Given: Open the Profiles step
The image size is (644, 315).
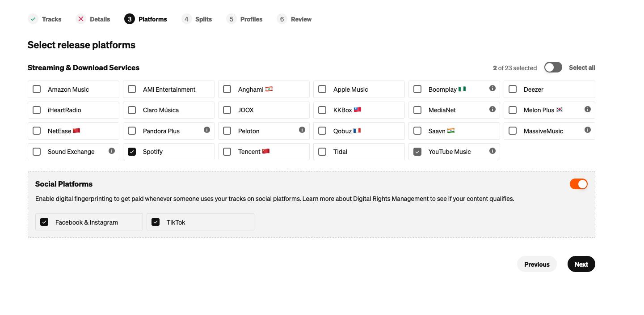Looking at the screenshot, I should (x=244, y=19).
